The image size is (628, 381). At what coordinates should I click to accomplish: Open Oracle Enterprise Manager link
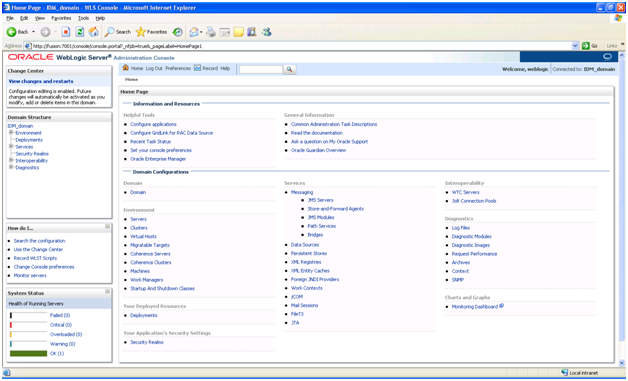click(x=158, y=159)
